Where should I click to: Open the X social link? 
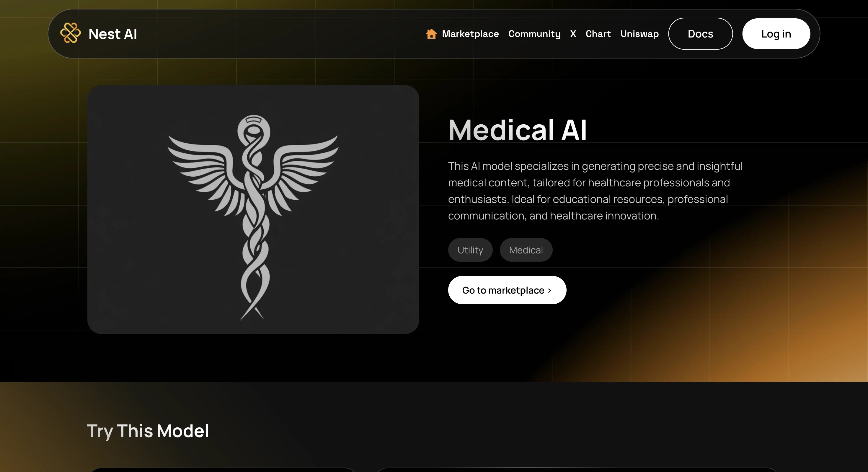573,34
